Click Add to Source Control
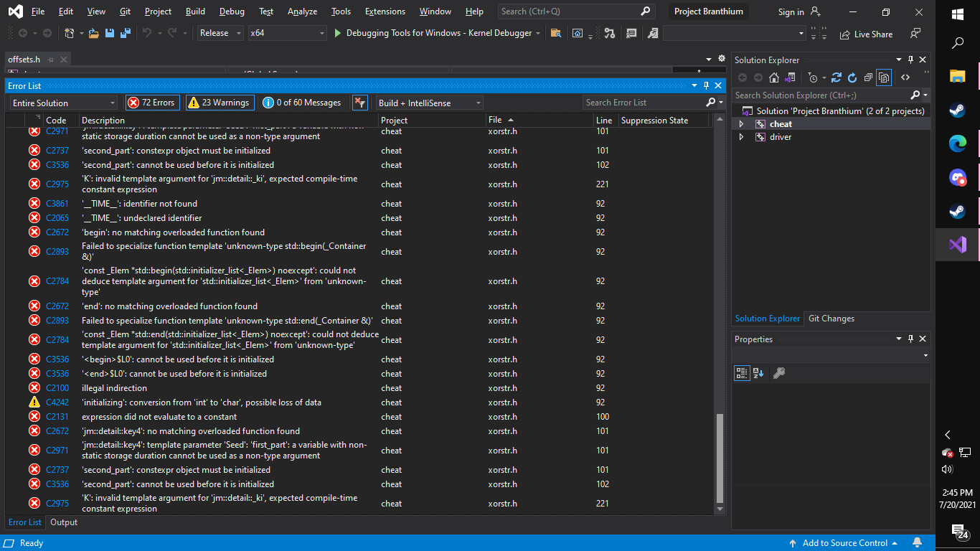980x551 pixels. pyautogui.click(x=845, y=543)
